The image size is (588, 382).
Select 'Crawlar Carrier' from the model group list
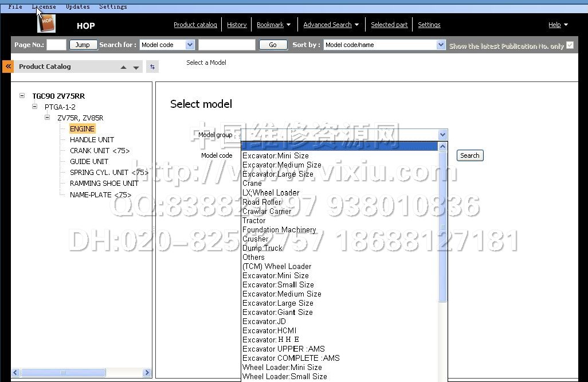tap(266, 211)
